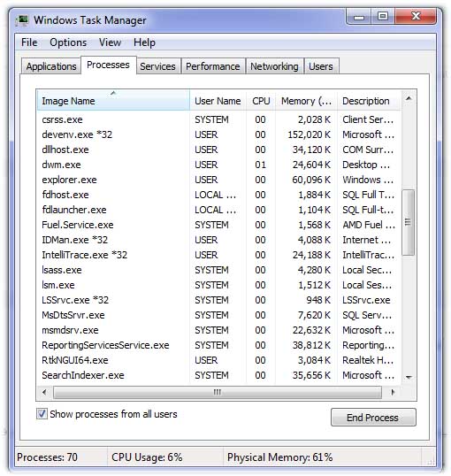Open the Options menu

(68, 42)
